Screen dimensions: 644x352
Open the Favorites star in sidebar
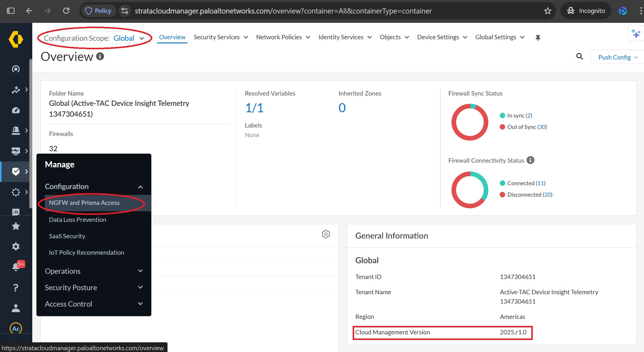pyautogui.click(x=16, y=226)
